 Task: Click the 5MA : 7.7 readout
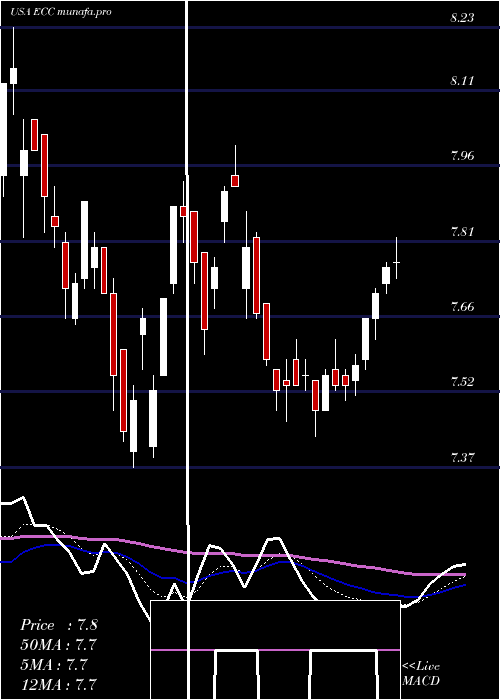click(x=54, y=664)
